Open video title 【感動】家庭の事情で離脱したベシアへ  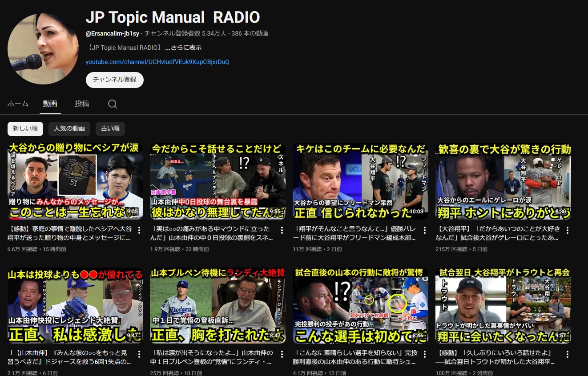point(70,233)
